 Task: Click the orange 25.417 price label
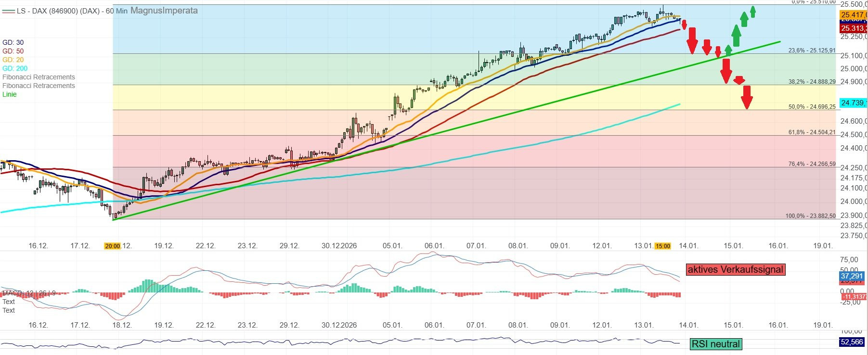[854, 15]
